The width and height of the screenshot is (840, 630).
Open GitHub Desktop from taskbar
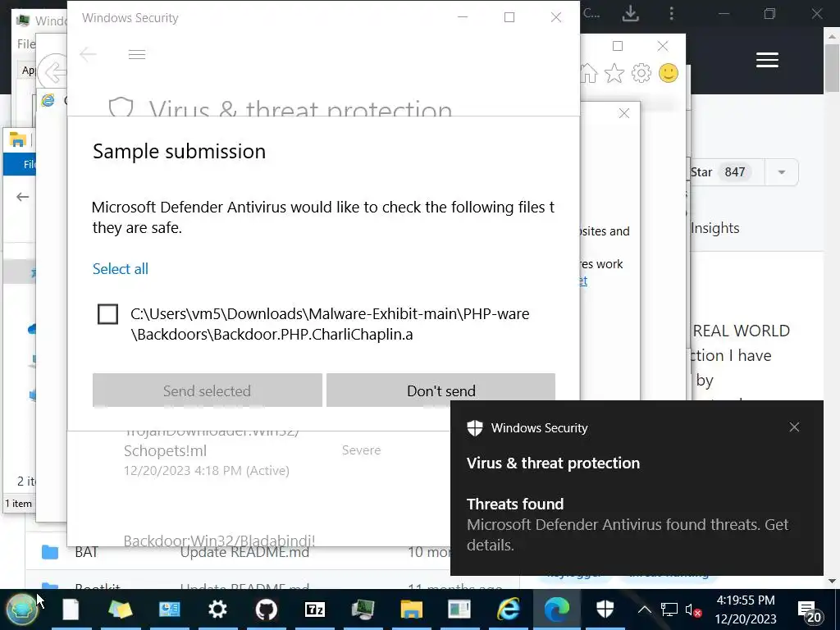pos(267,609)
